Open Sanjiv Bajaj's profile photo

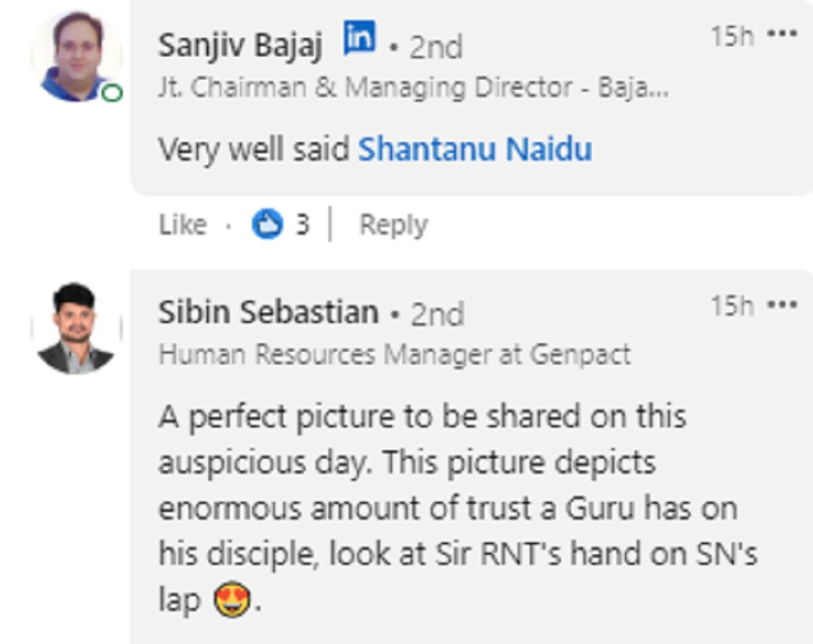pyautogui.click(x=76, y=57)
